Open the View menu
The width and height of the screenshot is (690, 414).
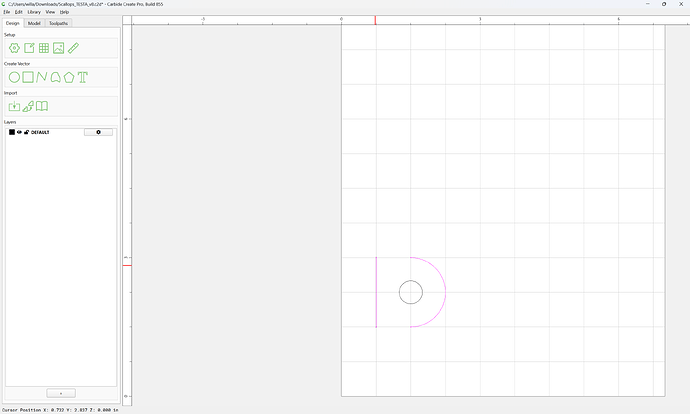50,12
